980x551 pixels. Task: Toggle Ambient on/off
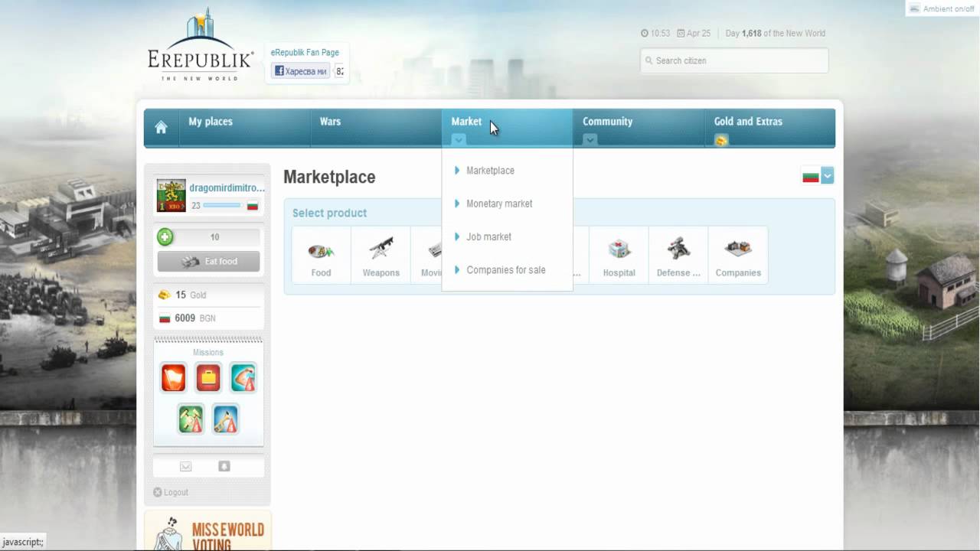tap(942, 8)
